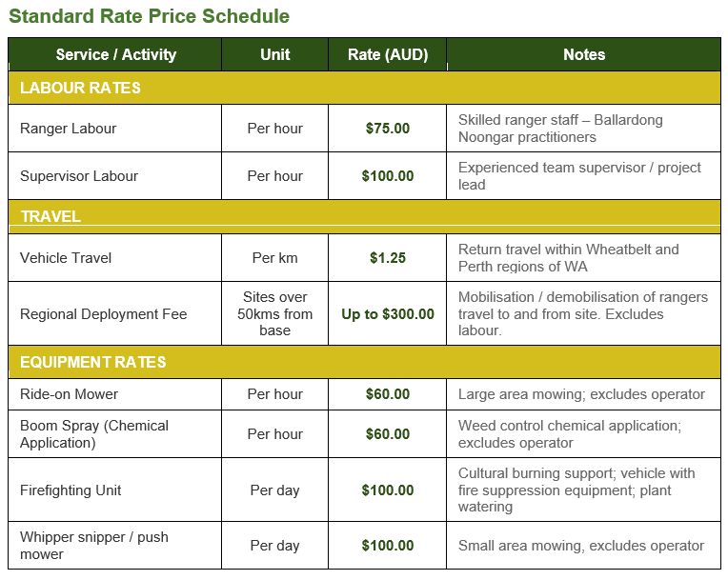Select the $75.00 rate value

point(387,128)
